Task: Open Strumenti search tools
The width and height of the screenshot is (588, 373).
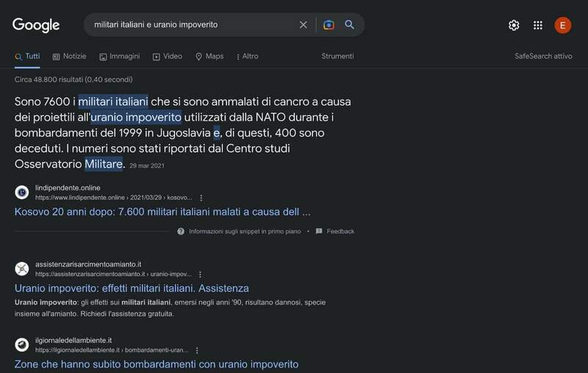Action: point(337,57)
